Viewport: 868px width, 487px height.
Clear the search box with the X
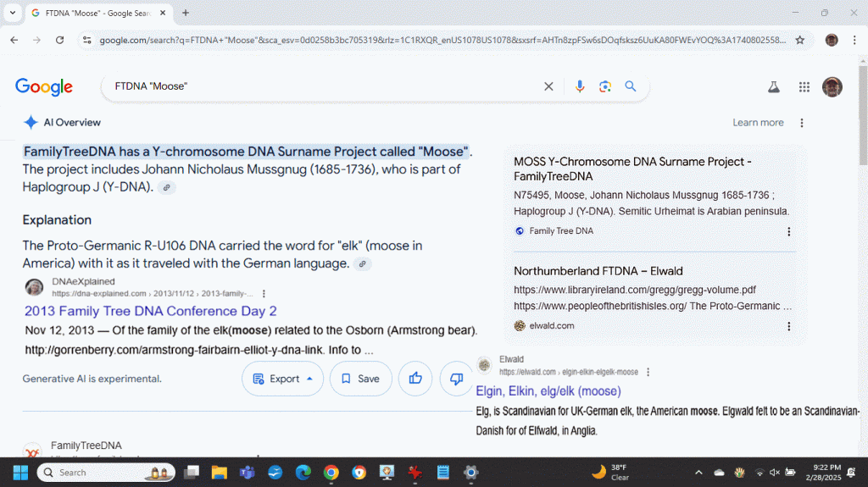(x=548, y=86)
